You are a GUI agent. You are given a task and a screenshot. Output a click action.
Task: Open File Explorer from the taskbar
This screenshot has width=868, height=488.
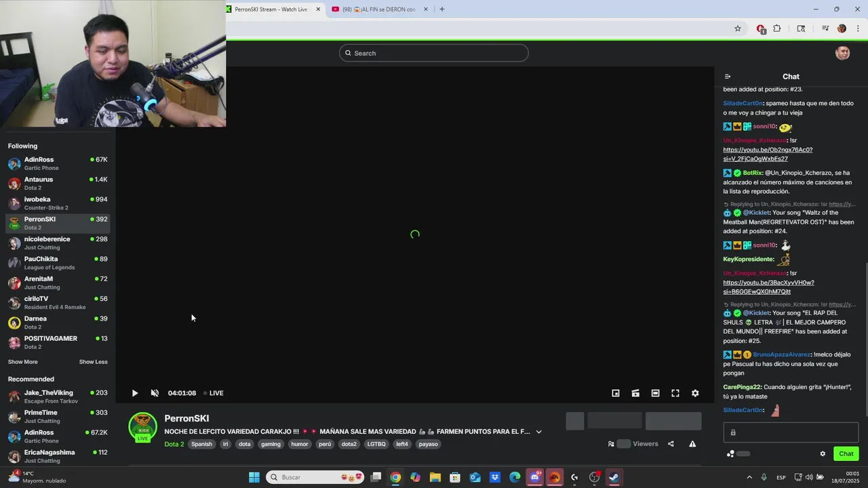435,477
